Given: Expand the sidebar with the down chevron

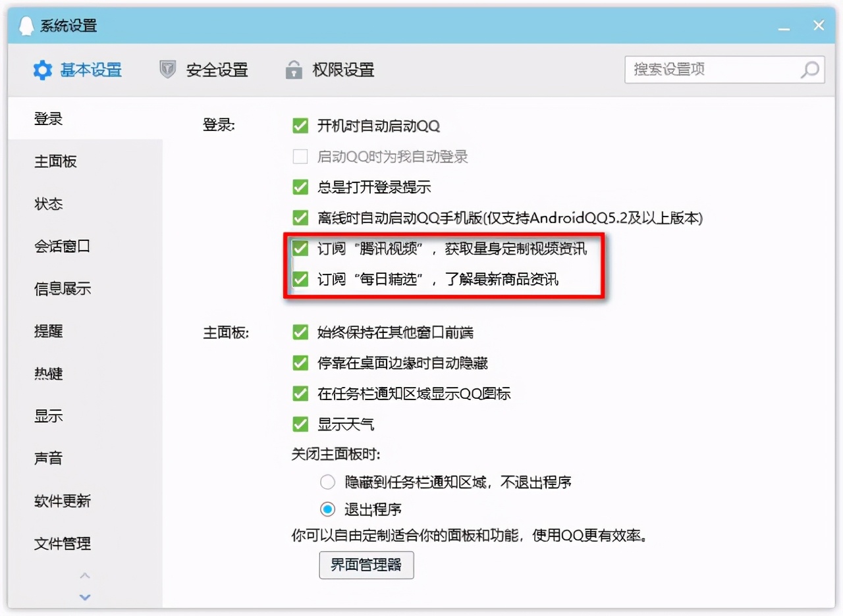Looking at the screenshot, I should 84,598.
